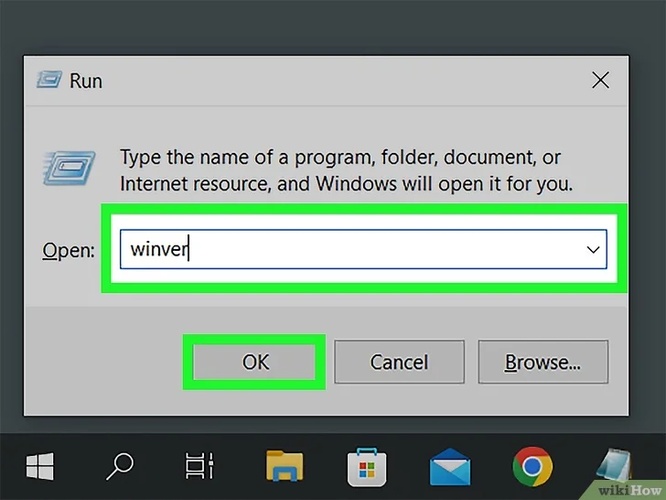The width and height of the screenshot is (666, 500).
Task: Open Mail app from taskbar
Action: coord(450,466)
